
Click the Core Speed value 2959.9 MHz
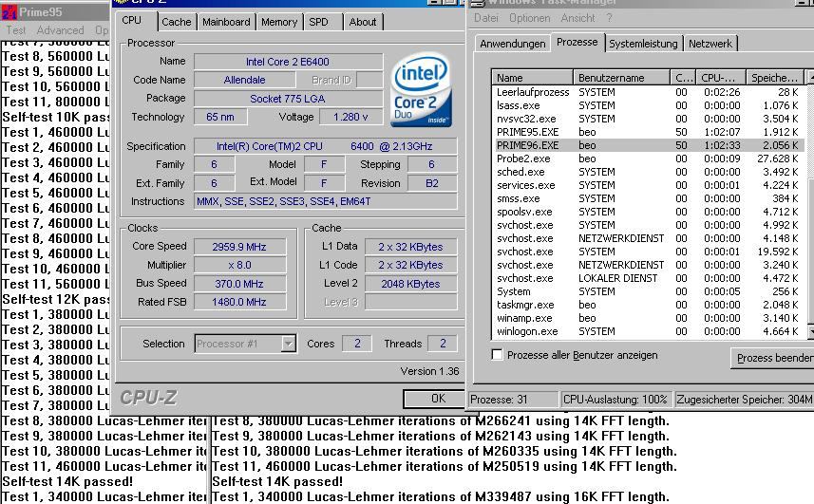pos(240,247)
